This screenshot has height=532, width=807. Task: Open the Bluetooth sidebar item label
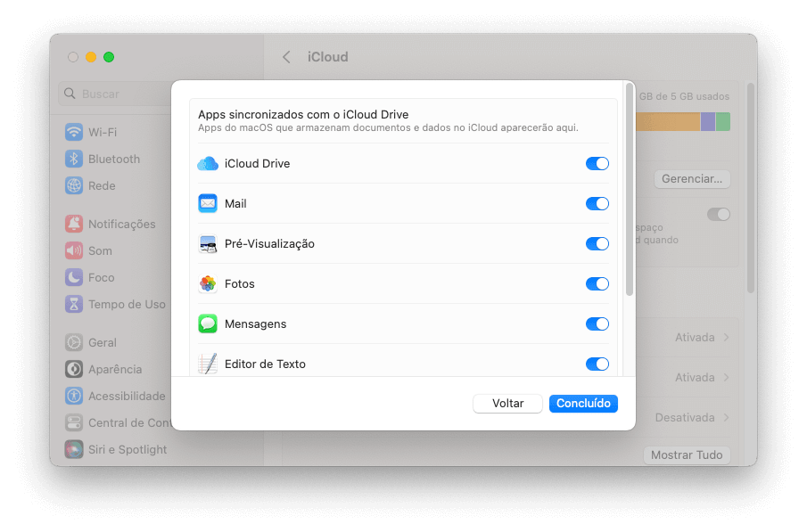click(114, 159)
